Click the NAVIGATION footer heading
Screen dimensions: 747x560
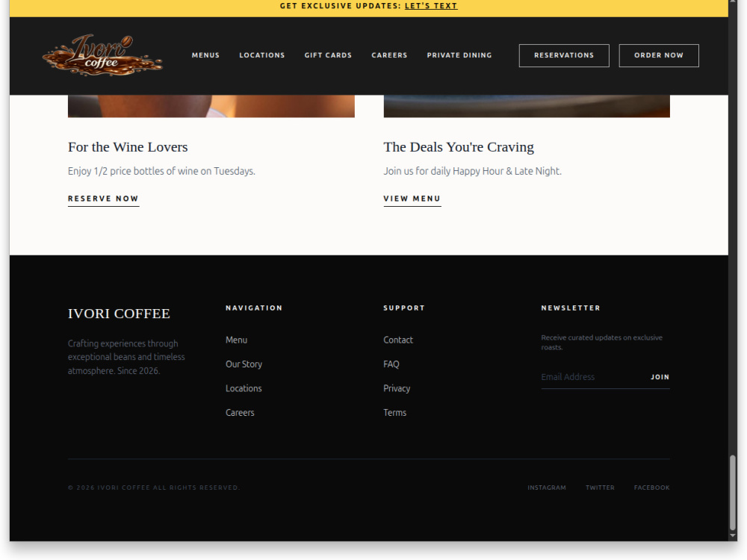tap(254, 308)
